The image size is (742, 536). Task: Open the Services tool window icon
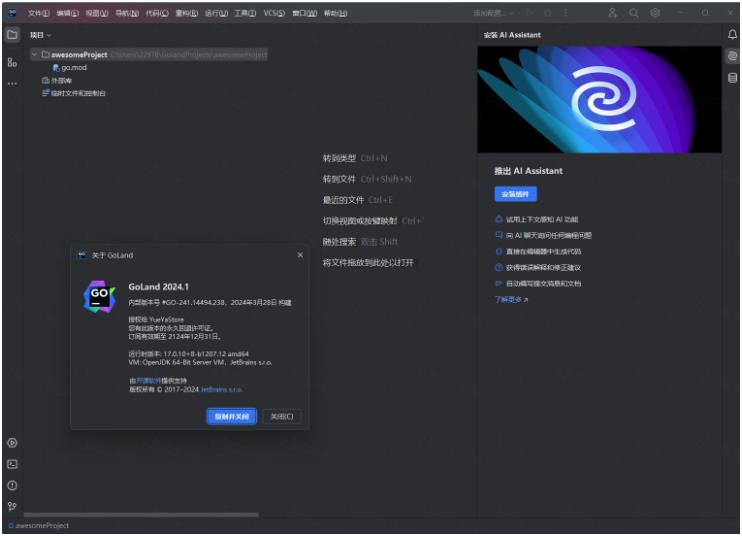point(12,443)
